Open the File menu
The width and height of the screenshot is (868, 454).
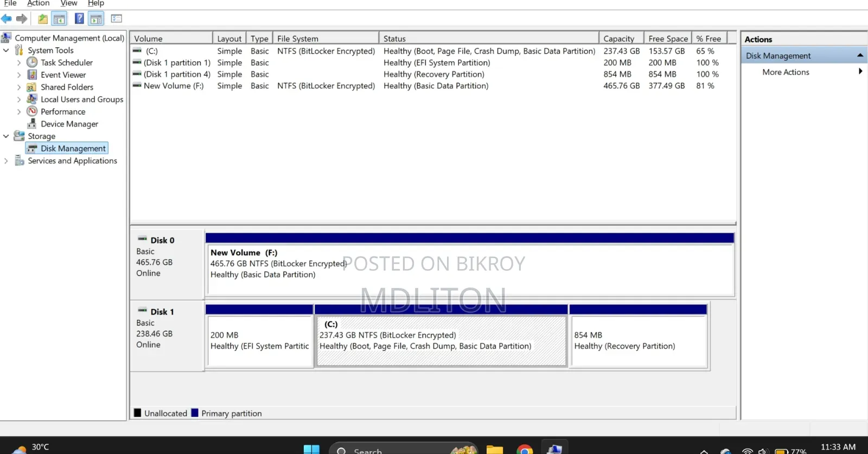10,3
